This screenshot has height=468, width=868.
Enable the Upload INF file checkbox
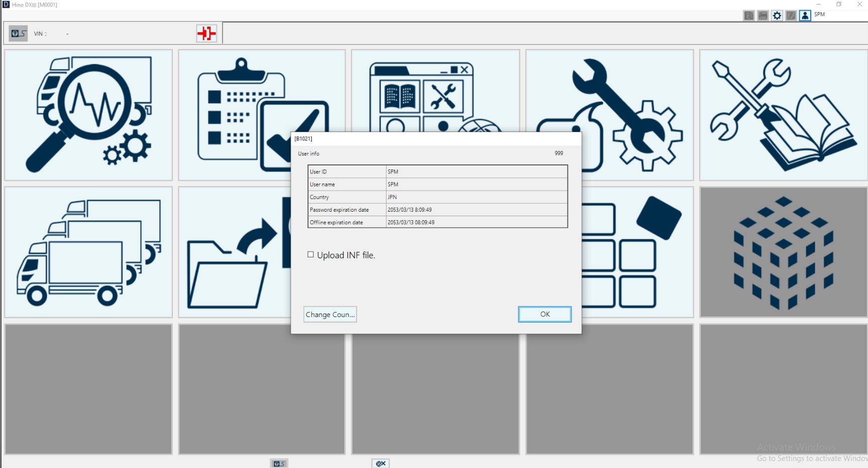(311, 254)
